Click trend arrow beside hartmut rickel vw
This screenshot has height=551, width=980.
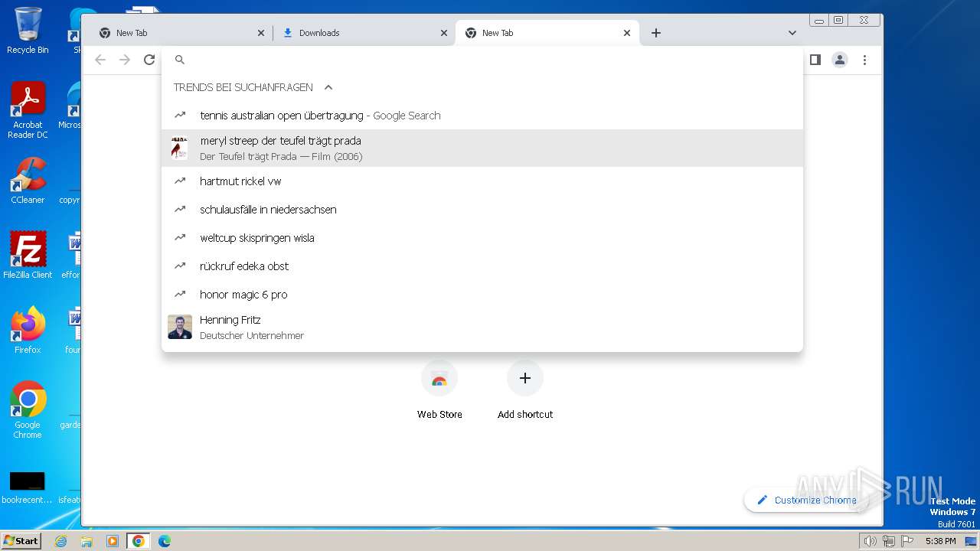click(x=180, y=181)
